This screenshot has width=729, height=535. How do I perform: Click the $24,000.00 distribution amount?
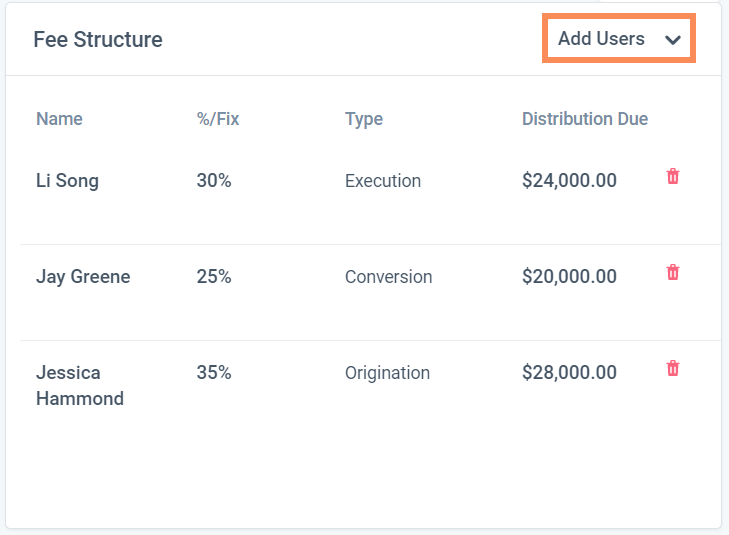[x=569, y=181]
